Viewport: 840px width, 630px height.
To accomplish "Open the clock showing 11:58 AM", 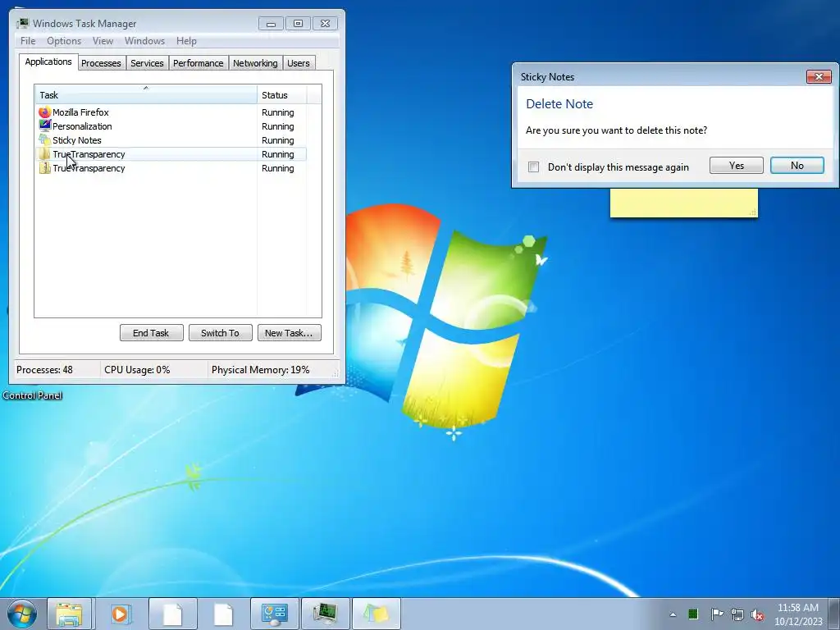I will [798, 614].
